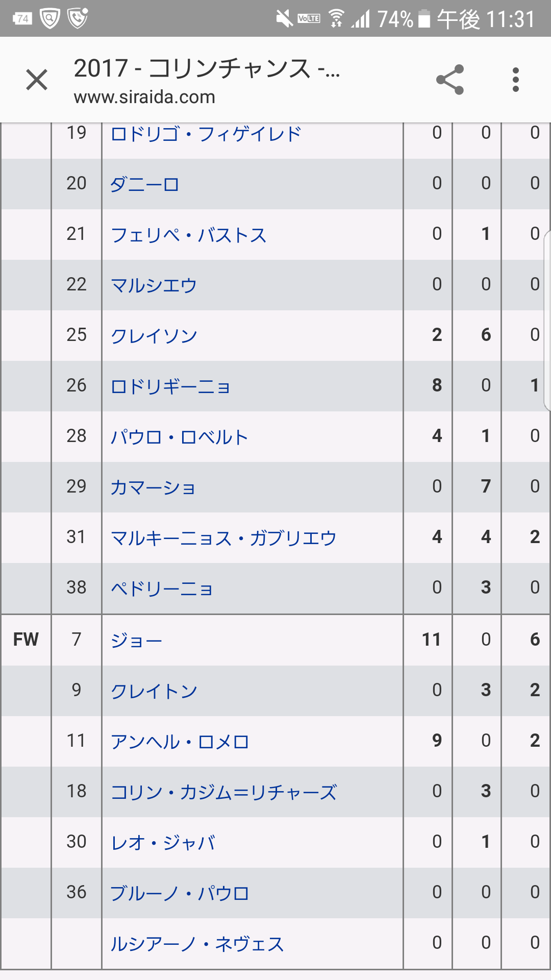Open player link クレイソン
The height and width of the screenshot is (980, 551).
tap(154, 336)
